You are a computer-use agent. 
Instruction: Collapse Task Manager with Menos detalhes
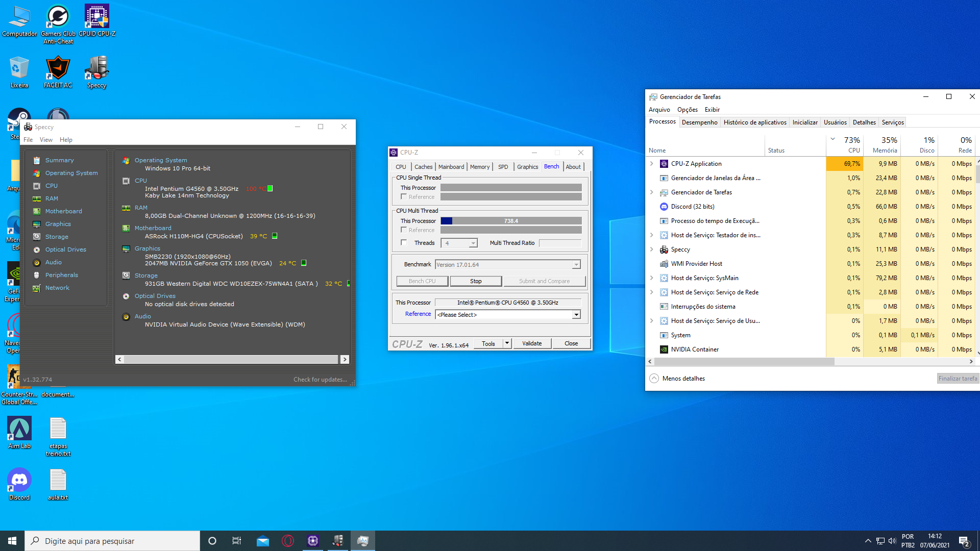677,379
